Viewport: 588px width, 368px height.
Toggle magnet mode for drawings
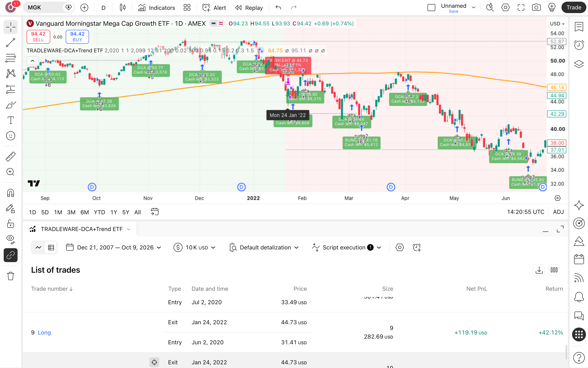pos(11,193)
